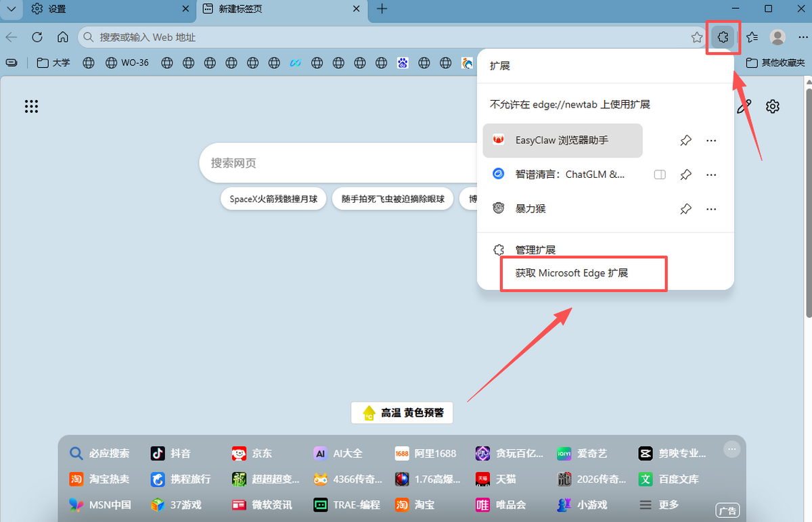Open Edge settings and more menu
Screen dimensions: 812x522
[803, 37]
